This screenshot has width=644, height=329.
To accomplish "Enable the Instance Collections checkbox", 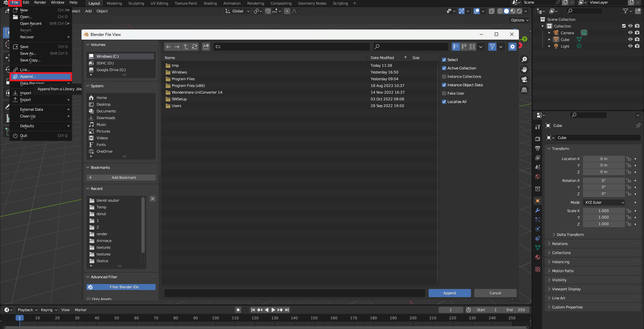I will (x=444, y=77).
